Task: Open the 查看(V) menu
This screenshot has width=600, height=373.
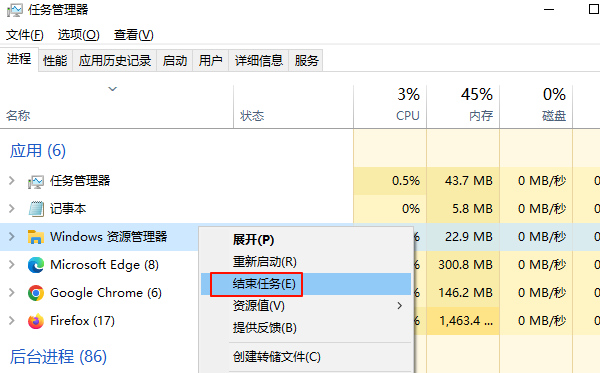Action: [x=134, y=35]
